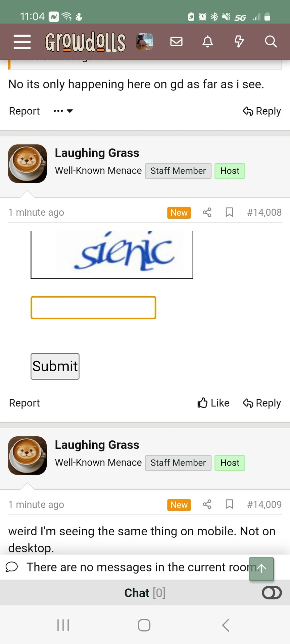The width and height of the screenshot is (290, 644).
Task: Bookmark post #14,009
Action: pyautogui.click(x=230, y=504)
